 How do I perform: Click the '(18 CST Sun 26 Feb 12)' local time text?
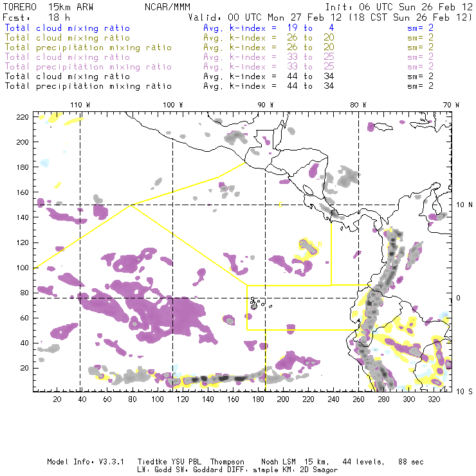point(410,17)
